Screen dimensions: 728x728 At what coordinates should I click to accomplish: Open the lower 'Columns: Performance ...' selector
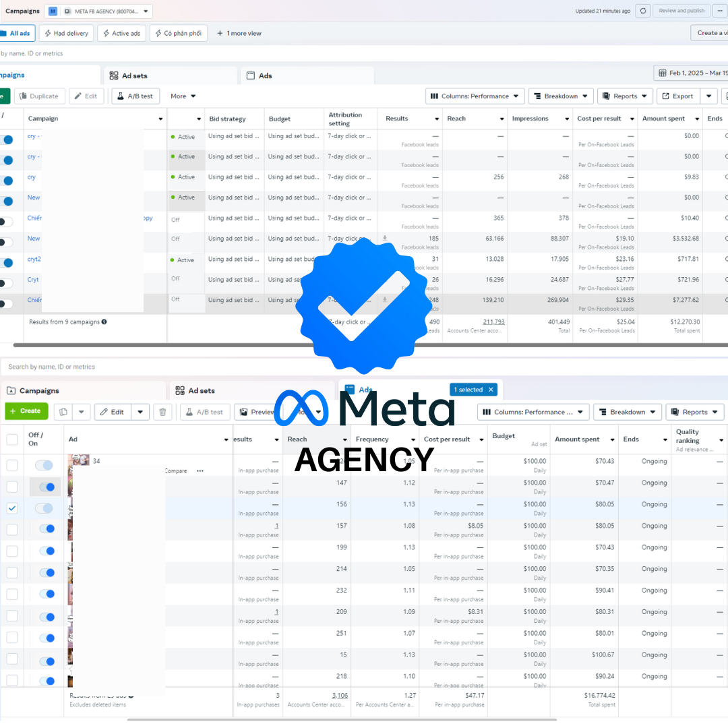pyautogui.click(x=533, y=412)
